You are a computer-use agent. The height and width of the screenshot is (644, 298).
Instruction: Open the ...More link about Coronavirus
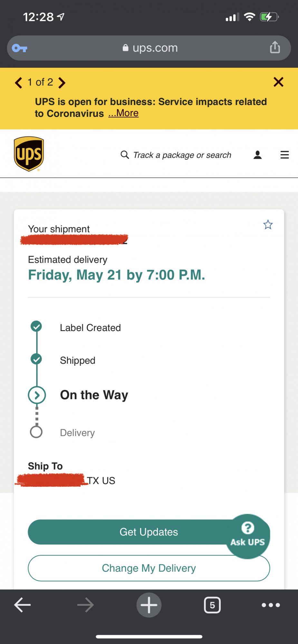click(x=123, y=113)
